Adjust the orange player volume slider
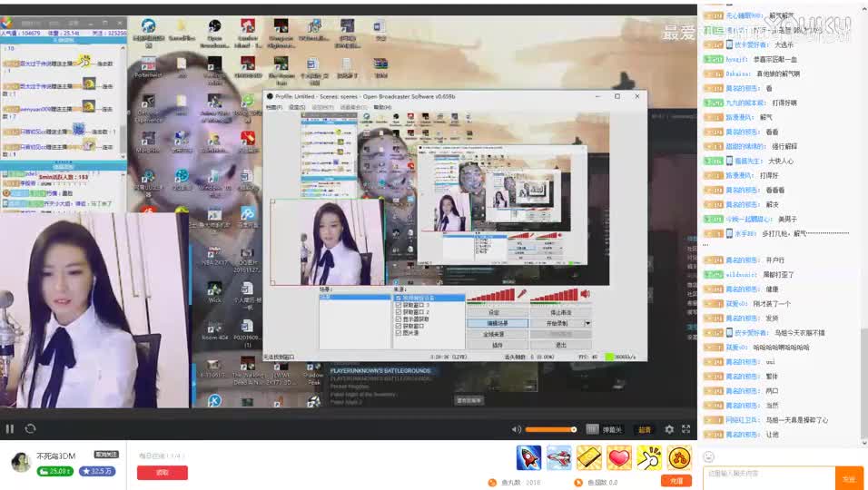The width and height of the screenshot is (868, 490). [551, 429]
